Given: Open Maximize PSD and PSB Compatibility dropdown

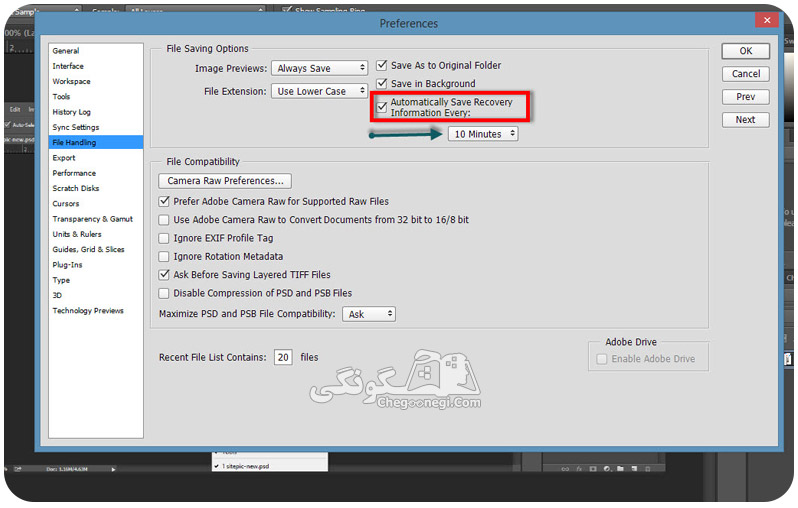Looking at the screenshot, I should pyautogui.click(x=369, y=314).
